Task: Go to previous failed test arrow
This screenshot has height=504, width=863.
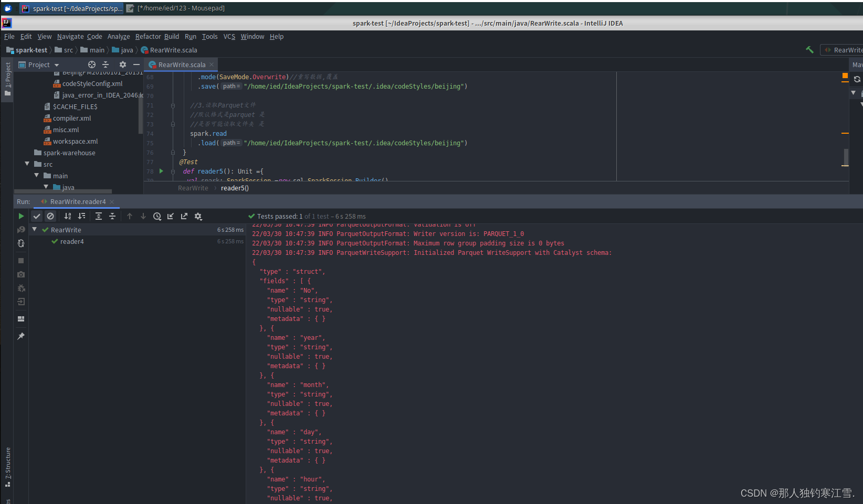Action: (x=130, y=216)
